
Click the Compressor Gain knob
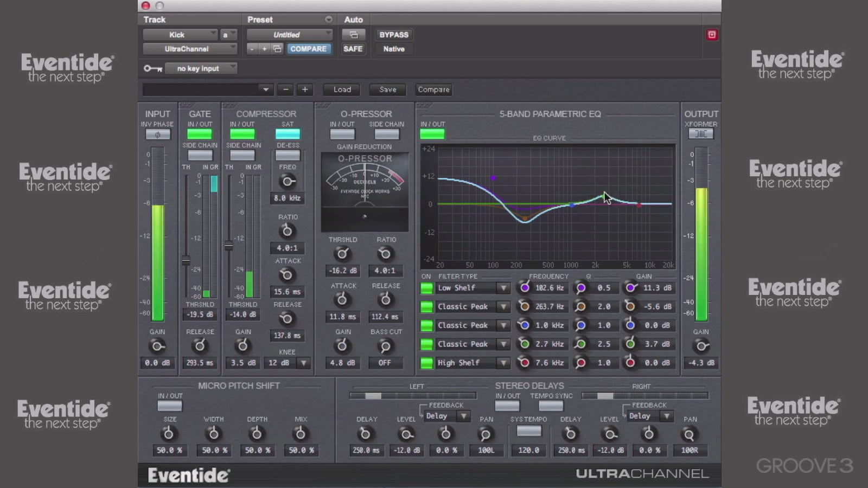point(243,345)
